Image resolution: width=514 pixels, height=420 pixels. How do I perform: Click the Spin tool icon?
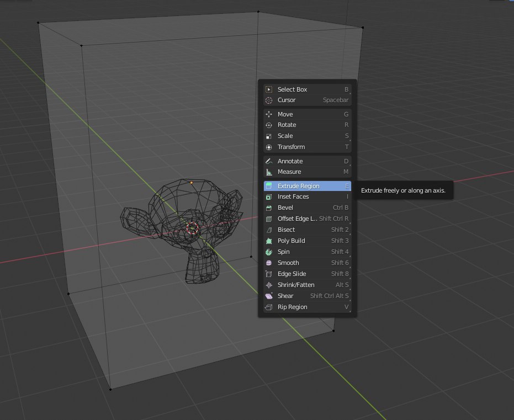pyautogui.click(x=269, y=252)
